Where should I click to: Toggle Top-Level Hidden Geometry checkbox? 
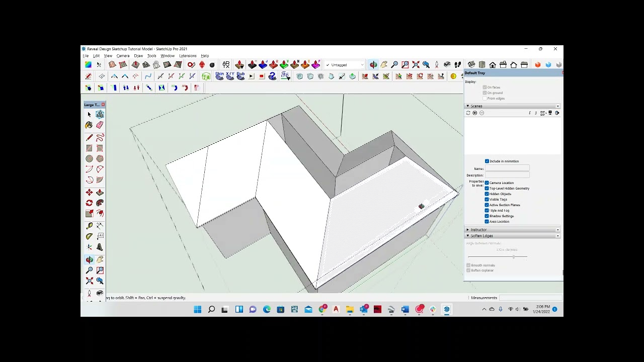coord(487,189)
